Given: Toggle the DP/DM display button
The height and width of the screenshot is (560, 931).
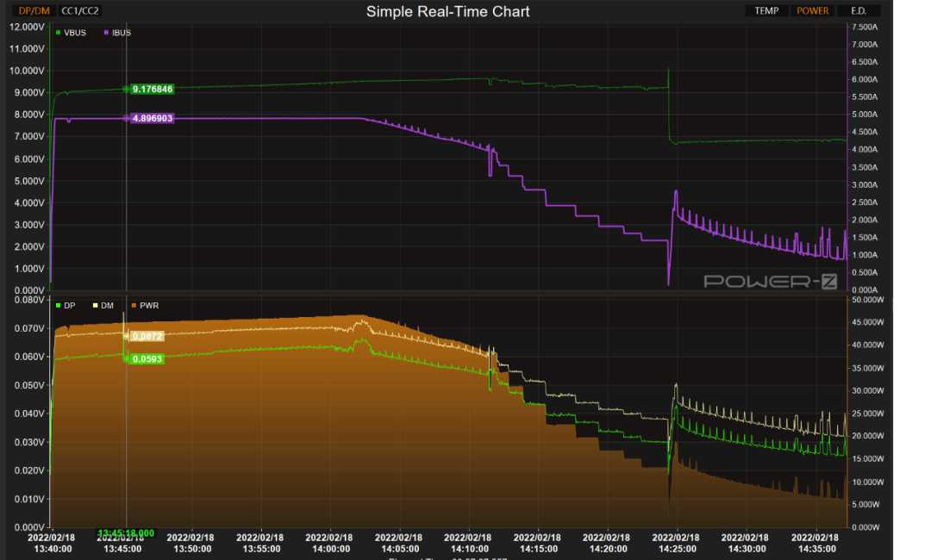Looking at the screenshot, I should (x=34, y=11).
